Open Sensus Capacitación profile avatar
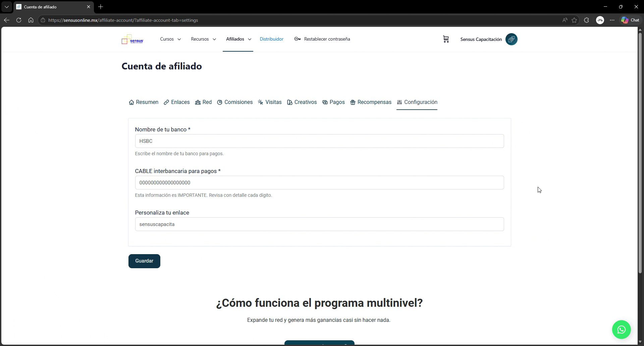Viewport: 644px width, 346px height. coord(511,39)
